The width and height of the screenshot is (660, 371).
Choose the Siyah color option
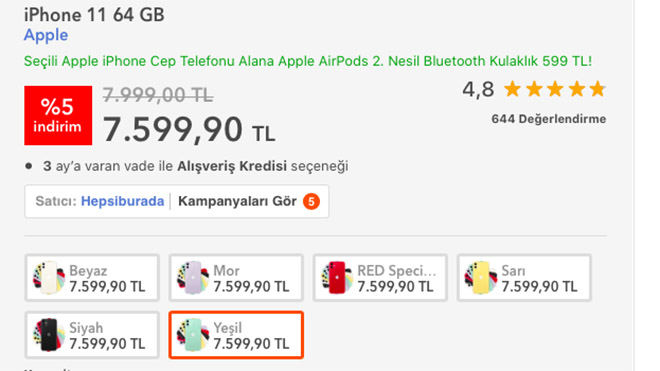point(92,335)
